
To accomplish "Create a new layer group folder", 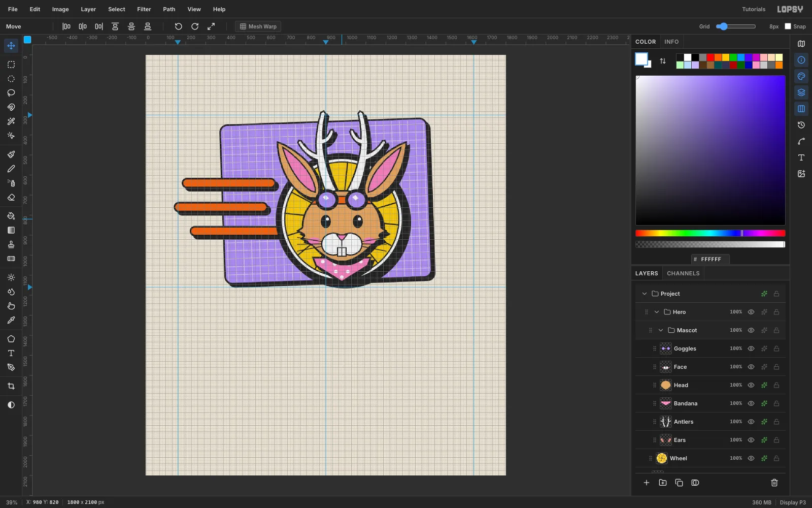I will (663, 483).
